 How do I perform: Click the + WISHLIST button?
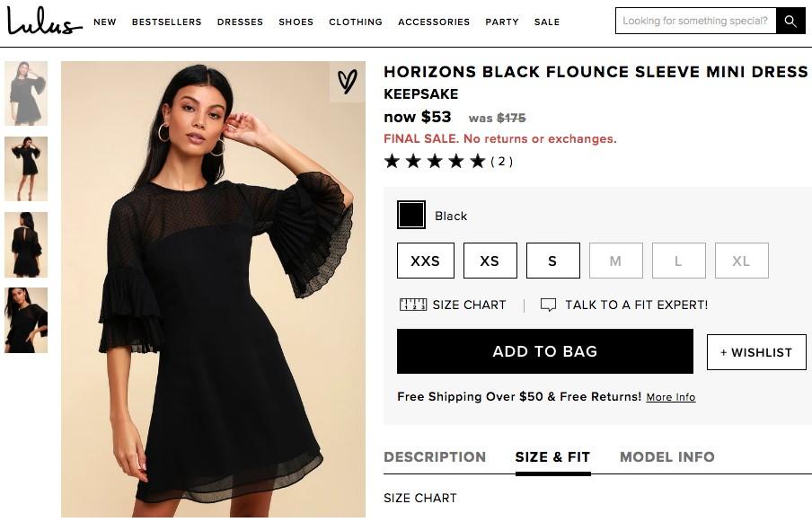[756, 352]
